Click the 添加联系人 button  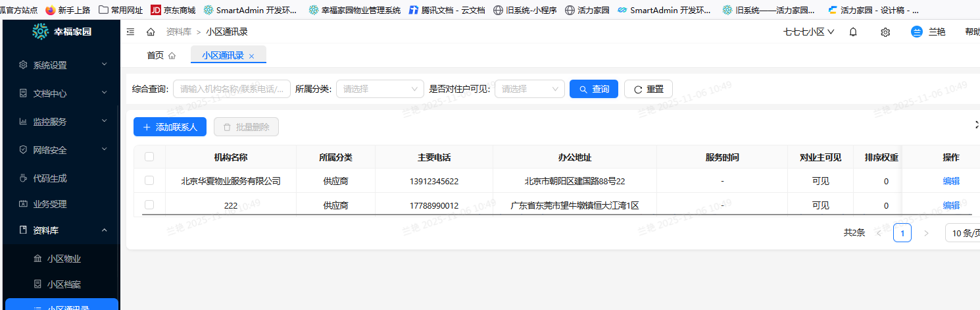[170, 127]
